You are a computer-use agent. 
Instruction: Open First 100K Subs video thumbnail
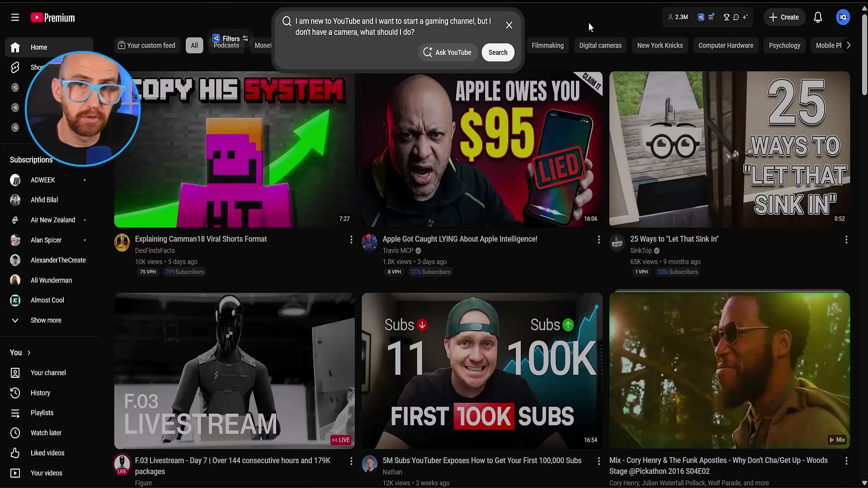482,371
